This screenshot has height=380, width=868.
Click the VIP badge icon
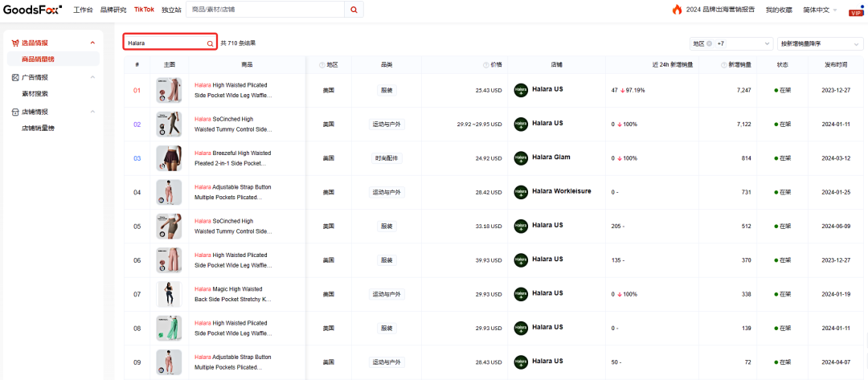[856, 11]
